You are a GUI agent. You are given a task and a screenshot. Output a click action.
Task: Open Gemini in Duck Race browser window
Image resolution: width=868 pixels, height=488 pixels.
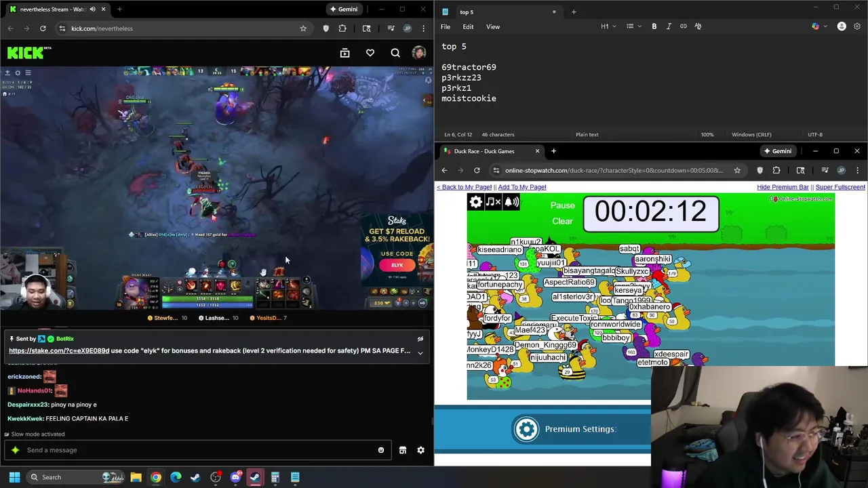(777, 151)
